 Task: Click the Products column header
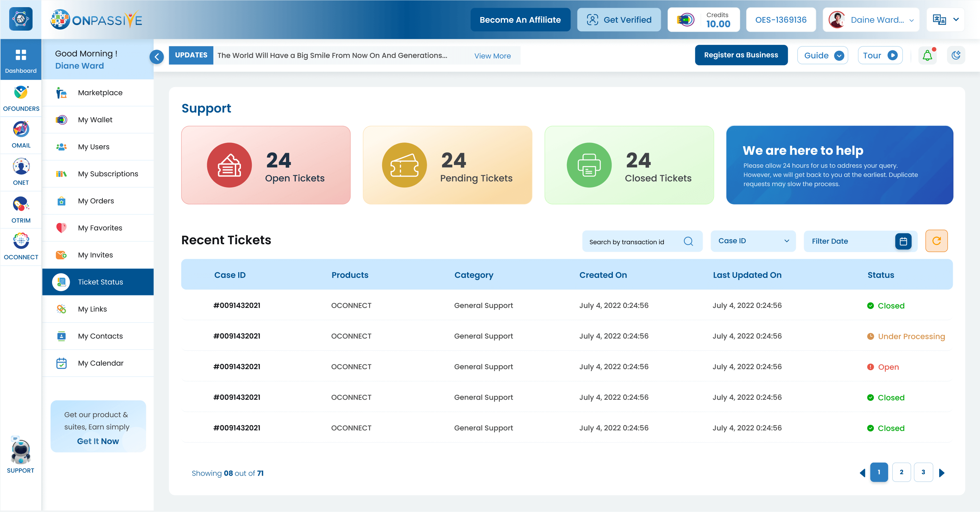coord(349,275)
